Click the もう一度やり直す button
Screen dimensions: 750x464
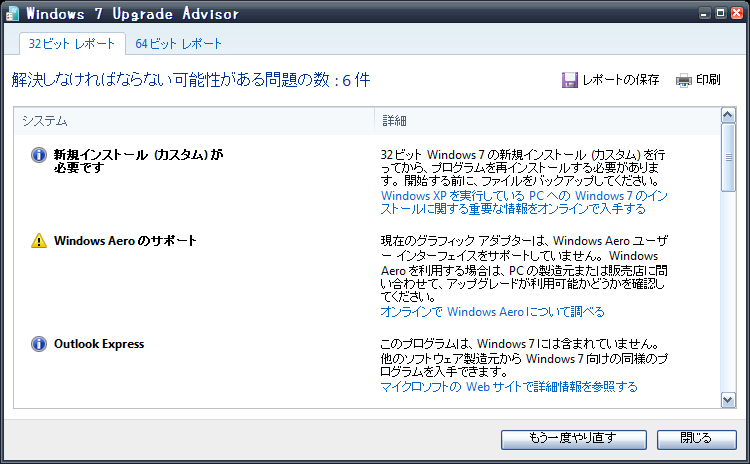point(574,439)
